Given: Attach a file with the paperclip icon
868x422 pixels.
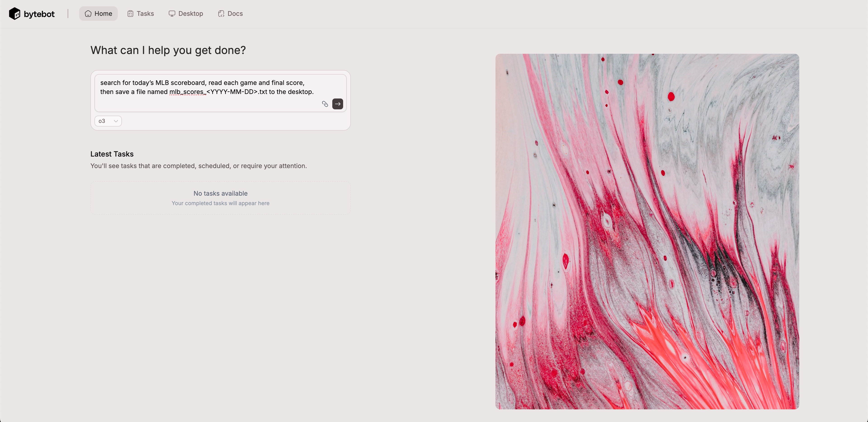Looking at the screenshot, I should pos(325,104).
